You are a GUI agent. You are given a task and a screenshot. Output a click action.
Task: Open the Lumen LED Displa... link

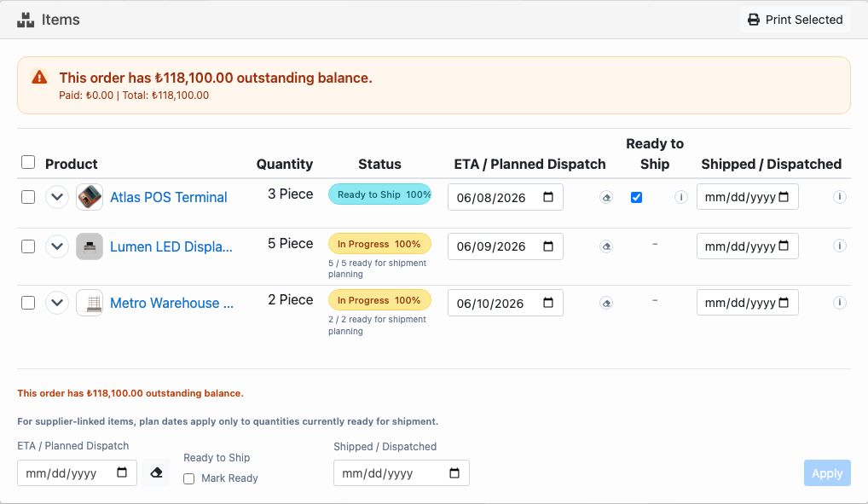coord(171,246)
